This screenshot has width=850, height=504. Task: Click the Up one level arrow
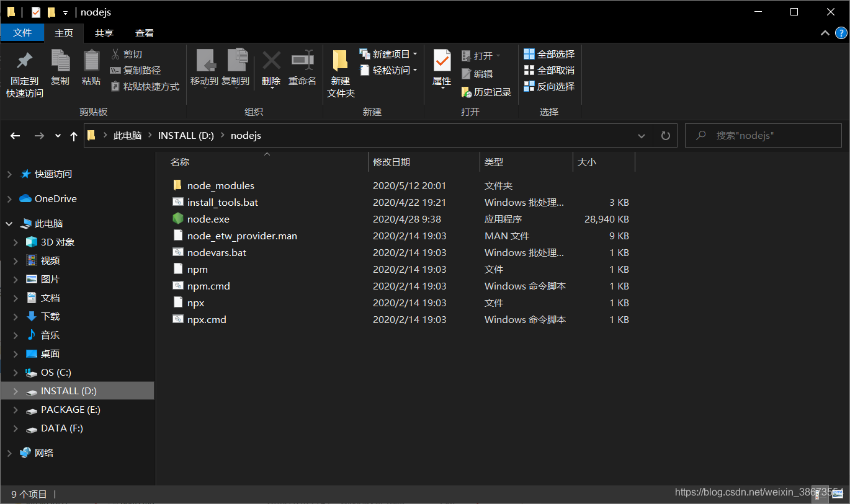pyautogui.click(x=74, y=136)
